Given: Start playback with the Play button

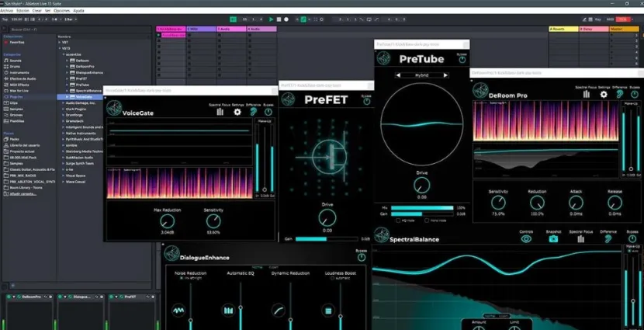Looking at the screenshot, I should 271,19.
